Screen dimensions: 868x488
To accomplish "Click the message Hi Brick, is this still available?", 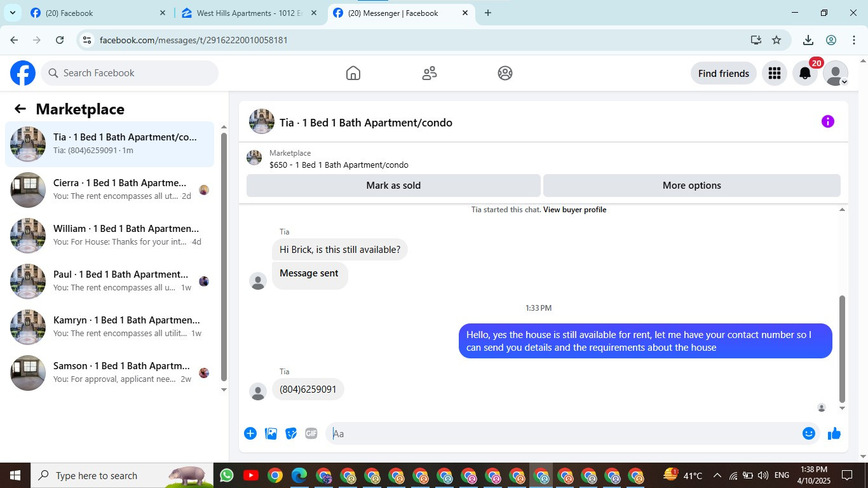I will [340, 250].
